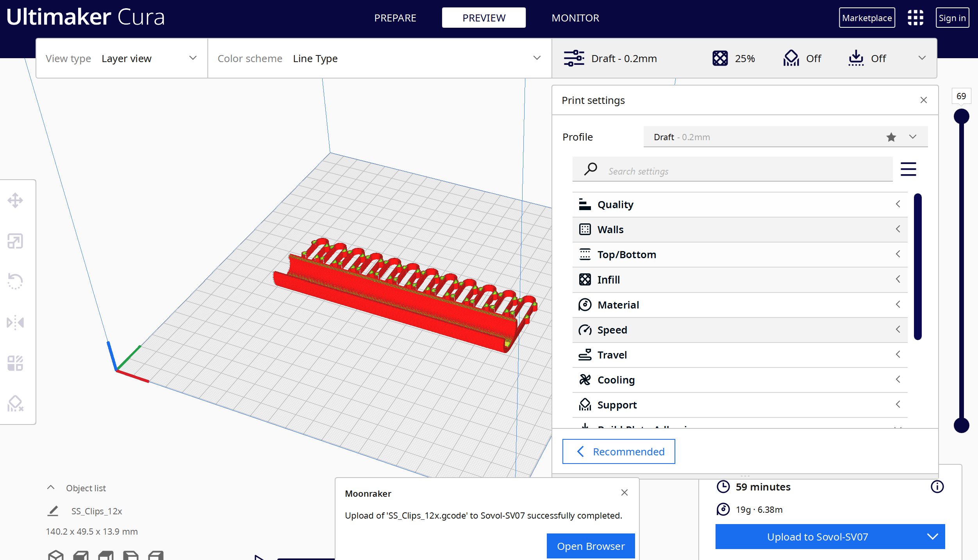Viewport: 978px width, 560px height.
Task: Click the print settings list scrollbar
Action: (917, 266)
